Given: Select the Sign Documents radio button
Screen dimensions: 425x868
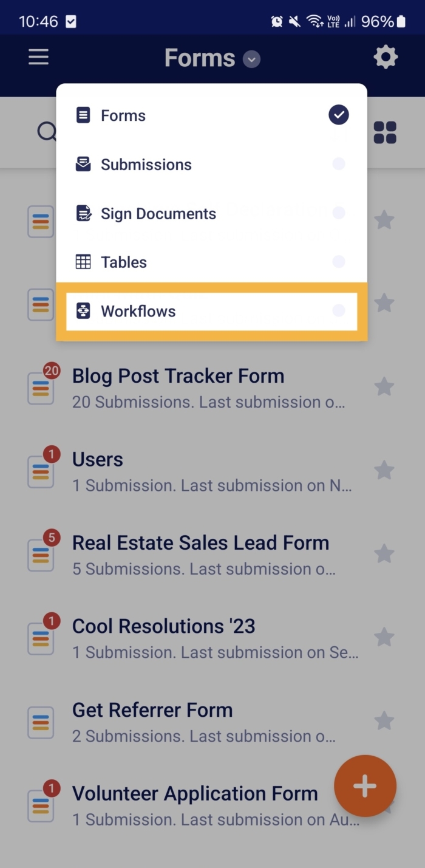Looking at the screenshot, I should [339, 213].
